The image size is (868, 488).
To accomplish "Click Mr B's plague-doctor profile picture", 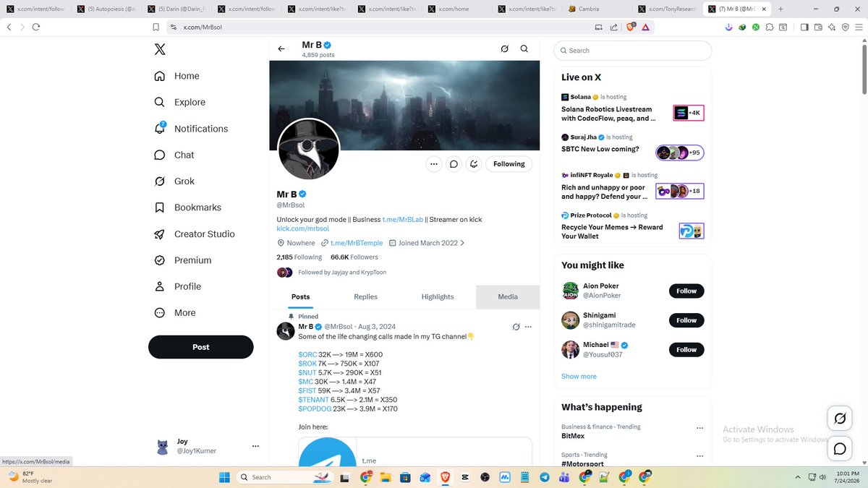I will coord(309,149).
